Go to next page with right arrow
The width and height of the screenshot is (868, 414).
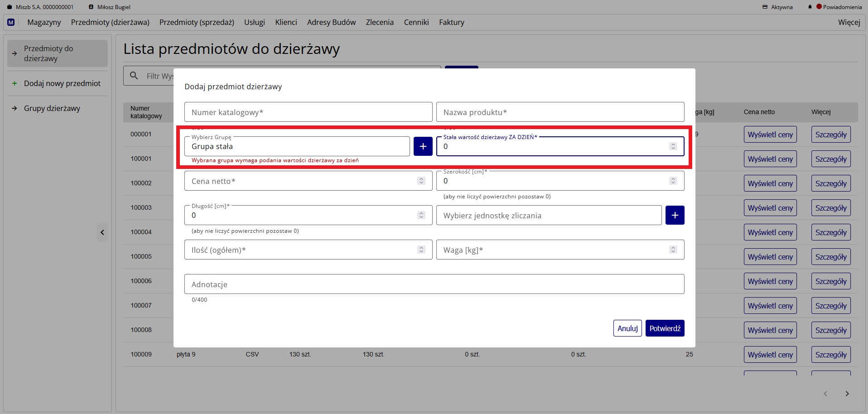tap(847, 394)
